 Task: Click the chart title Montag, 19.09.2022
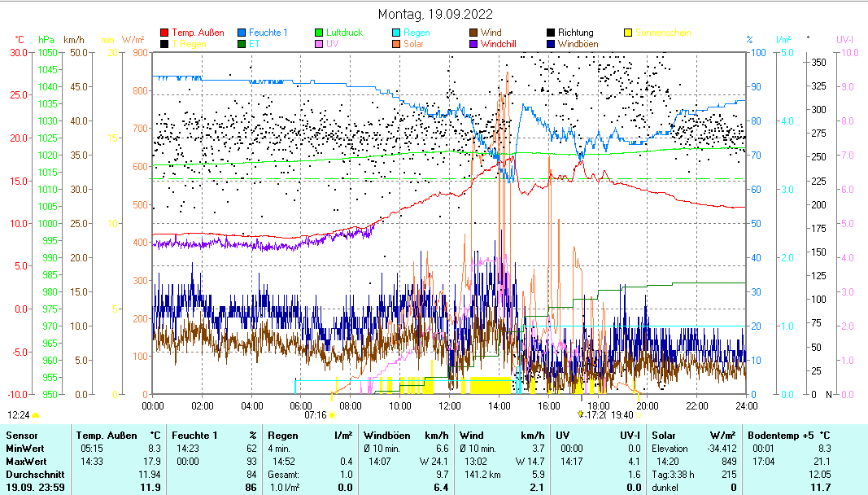(x=435, y=15)
